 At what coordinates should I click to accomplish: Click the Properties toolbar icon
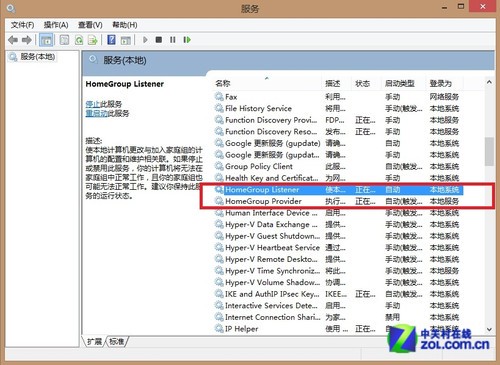click(x=64, y=40)
